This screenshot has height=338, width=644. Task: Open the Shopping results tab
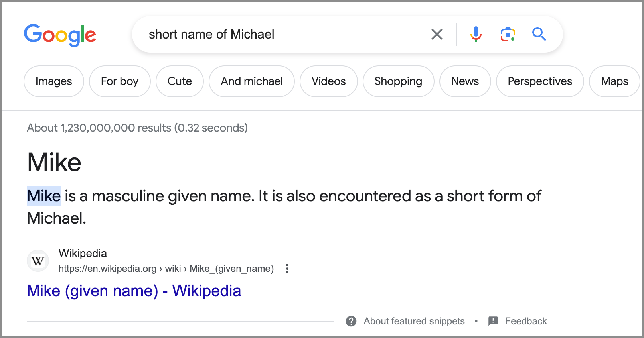coord(398,81)
